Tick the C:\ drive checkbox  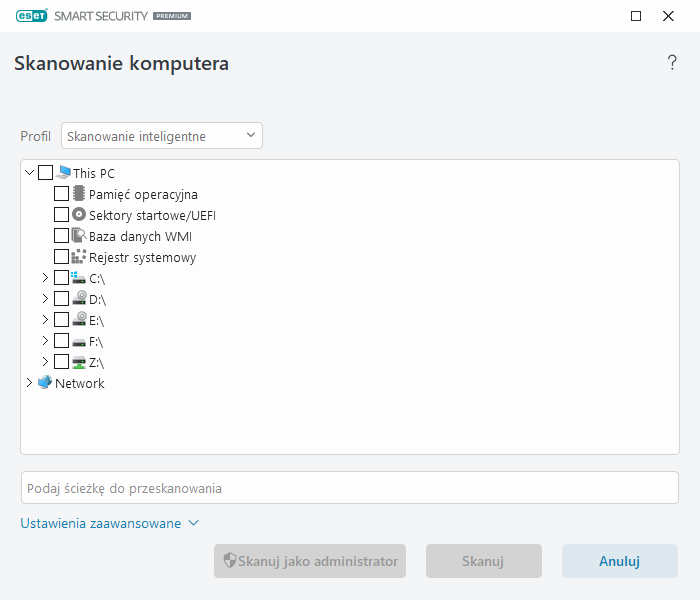[x=61, y=278]
